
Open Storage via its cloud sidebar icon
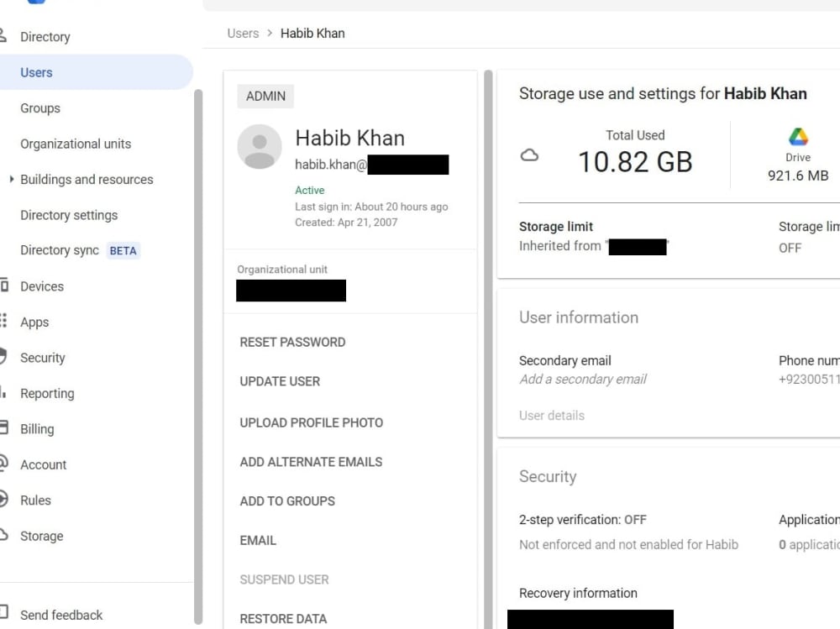[x=3, y=535]
